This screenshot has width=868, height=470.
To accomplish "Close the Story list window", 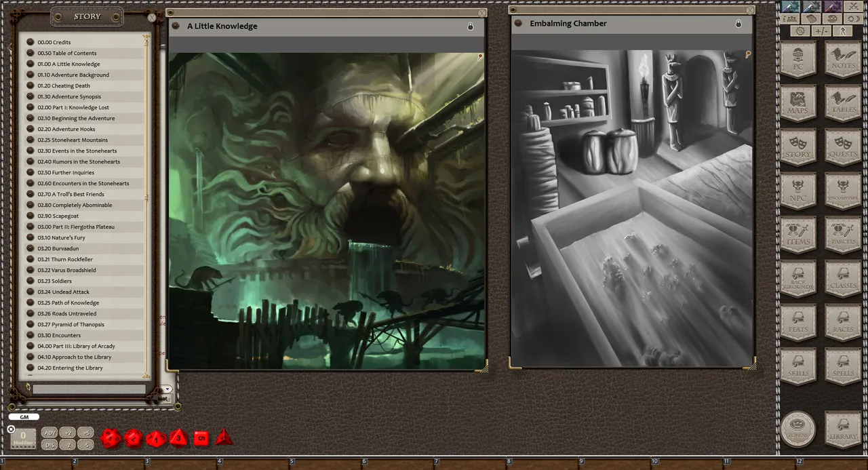I will [152, 18].
